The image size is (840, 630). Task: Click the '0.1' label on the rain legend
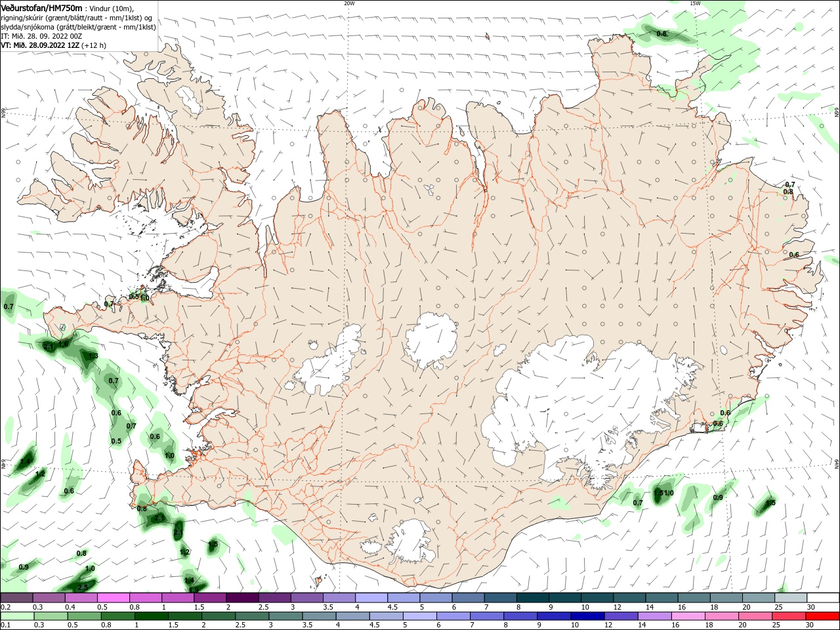click(6, 624)
